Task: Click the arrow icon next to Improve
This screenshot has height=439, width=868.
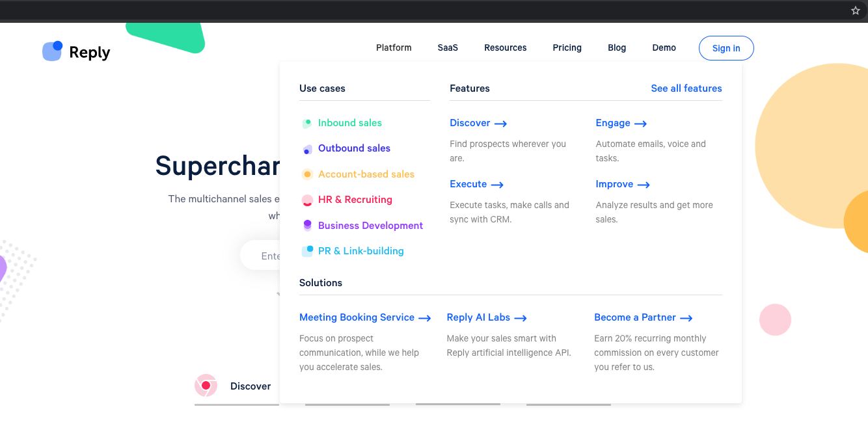Action: point(644,185)
